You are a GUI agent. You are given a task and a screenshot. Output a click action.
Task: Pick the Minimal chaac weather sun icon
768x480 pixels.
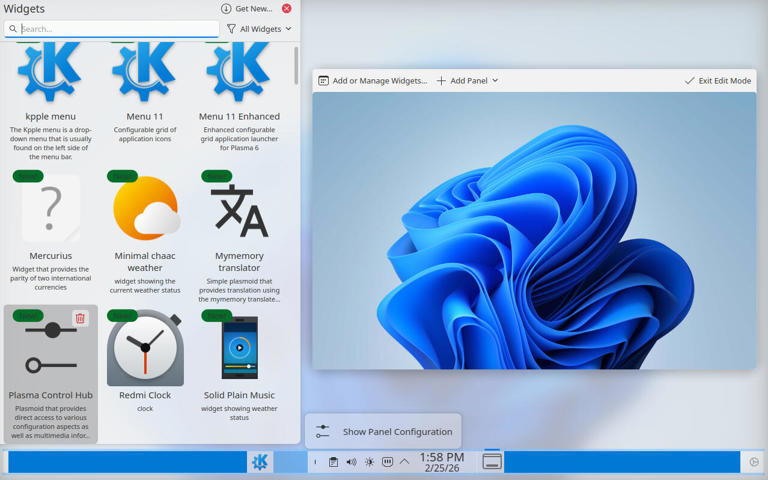[146, 208]
